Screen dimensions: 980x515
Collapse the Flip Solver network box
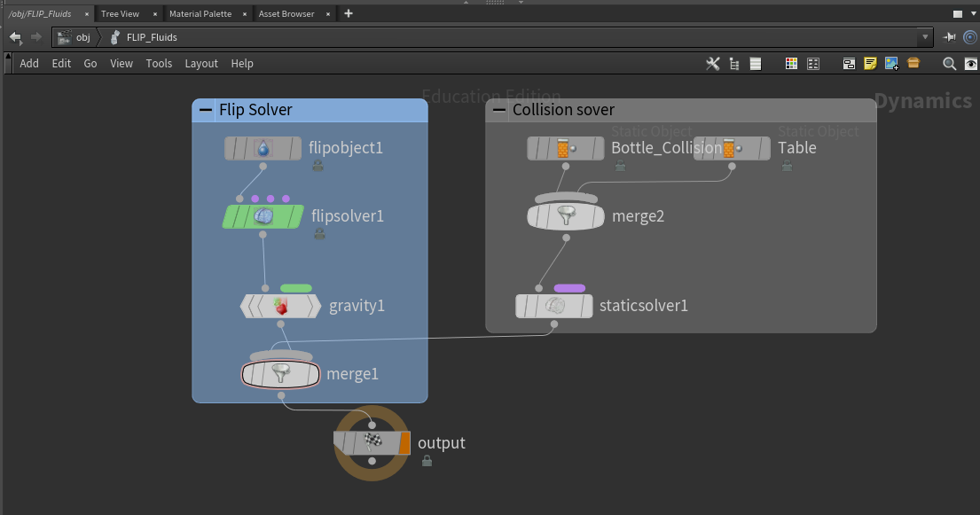[x=205, y=110]
